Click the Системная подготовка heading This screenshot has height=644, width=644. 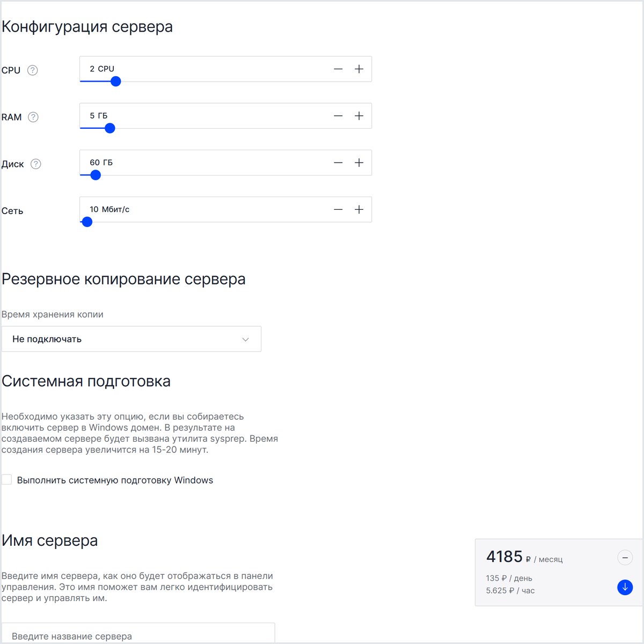(x=86, y=381)
